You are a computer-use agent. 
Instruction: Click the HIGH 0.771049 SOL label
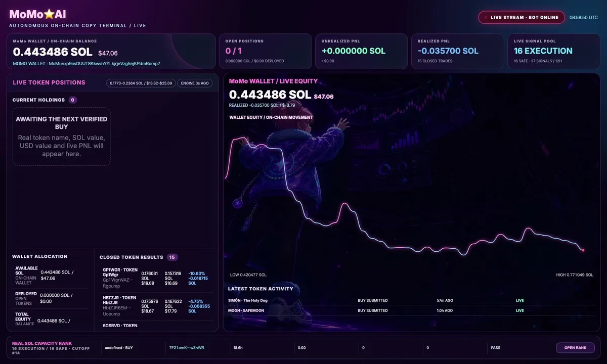575,275
